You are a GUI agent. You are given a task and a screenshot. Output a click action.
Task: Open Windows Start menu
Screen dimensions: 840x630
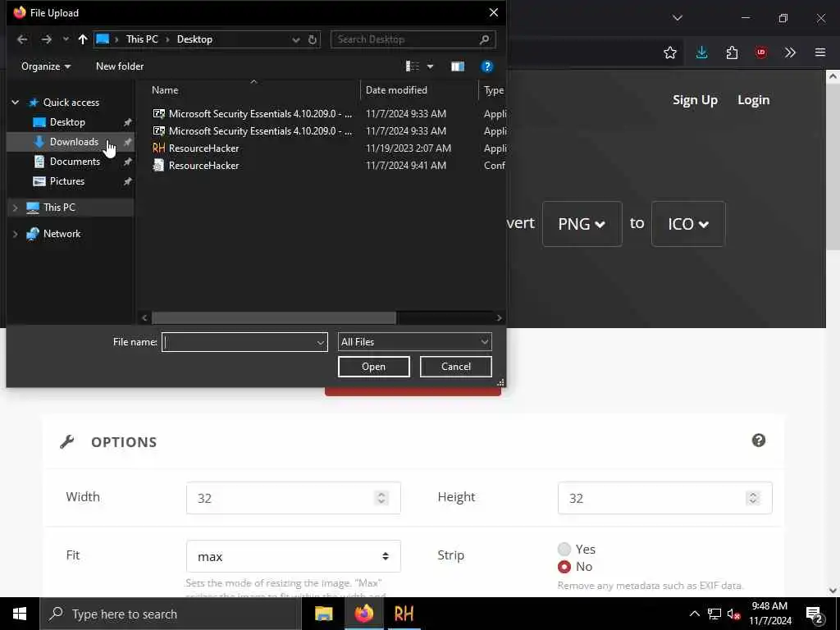click(20, 614)
